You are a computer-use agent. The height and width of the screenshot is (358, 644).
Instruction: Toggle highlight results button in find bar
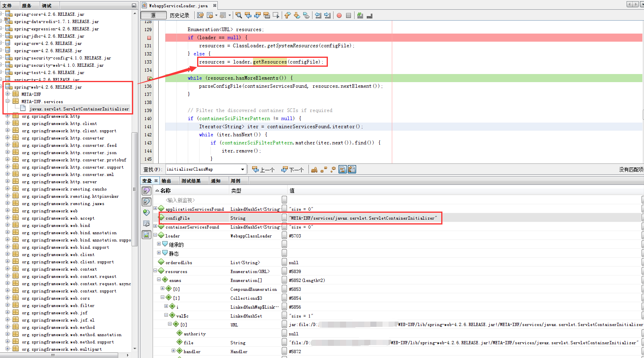tap(342, 169)
